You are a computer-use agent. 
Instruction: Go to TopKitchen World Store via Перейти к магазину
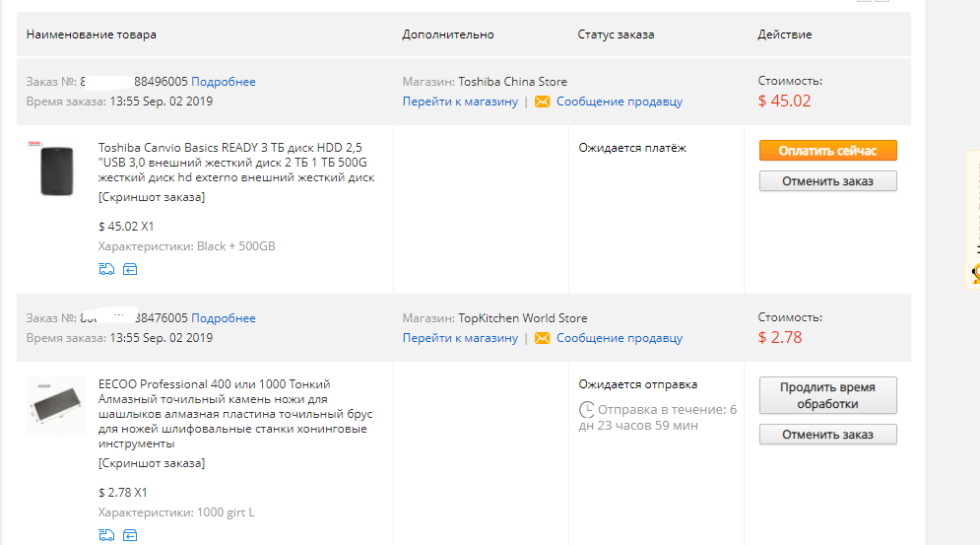[460, 338]
